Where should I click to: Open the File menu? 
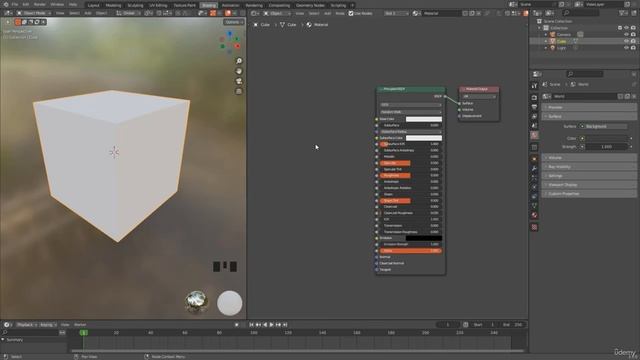point(15,4)
